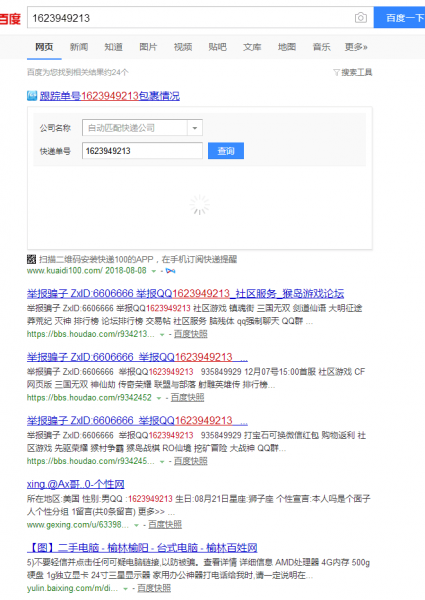Expand arrow beside gexing.com URL
The height and width of the screenshot is (600, 425).
(x=136, y=525)
